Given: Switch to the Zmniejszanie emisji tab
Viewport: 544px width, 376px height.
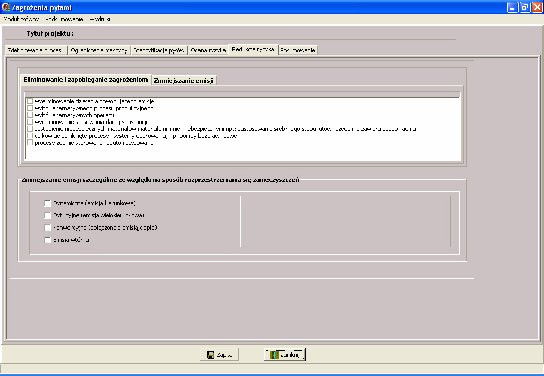Looking at the screenshot, I should pos(184,80).
